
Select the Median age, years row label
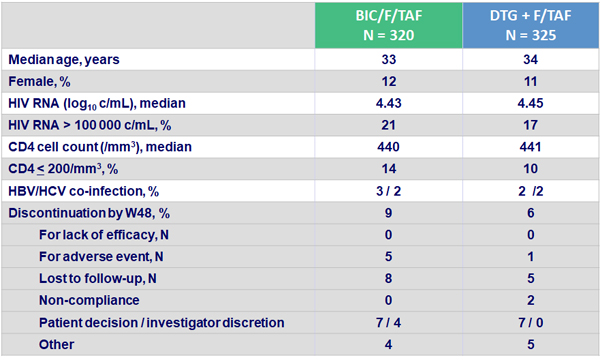point(64,60)
